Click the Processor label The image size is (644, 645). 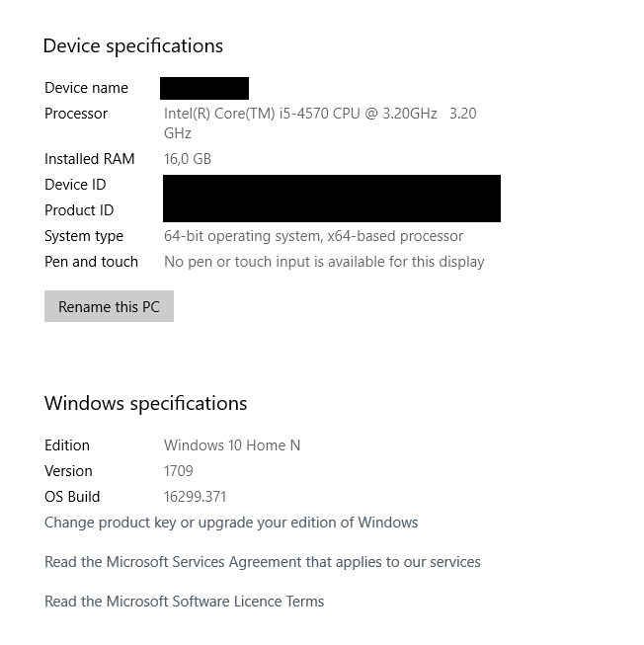[76, 114]
